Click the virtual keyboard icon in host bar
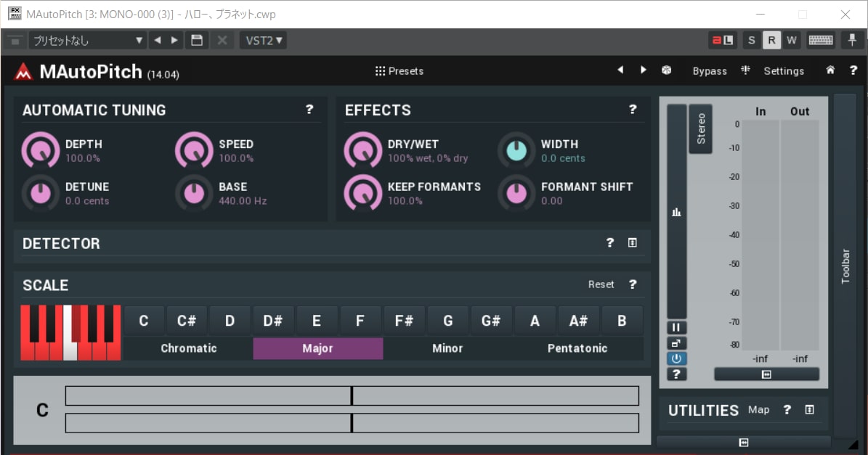 (820, 41)
